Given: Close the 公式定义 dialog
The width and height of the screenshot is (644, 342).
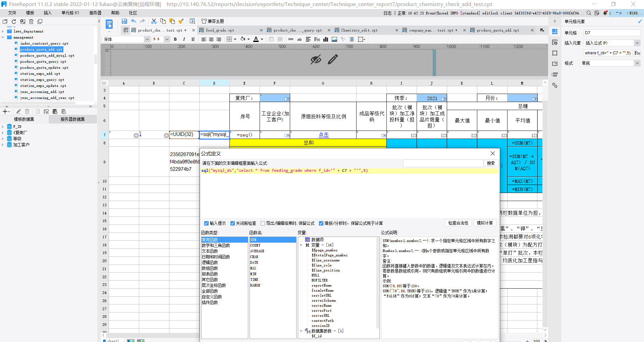Looking at the screenshot, I should coord(492,153).
